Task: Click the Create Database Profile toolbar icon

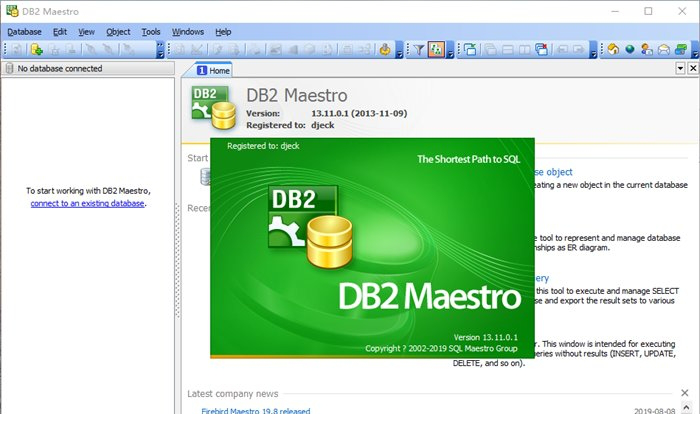Action: [x=37, y=50]
